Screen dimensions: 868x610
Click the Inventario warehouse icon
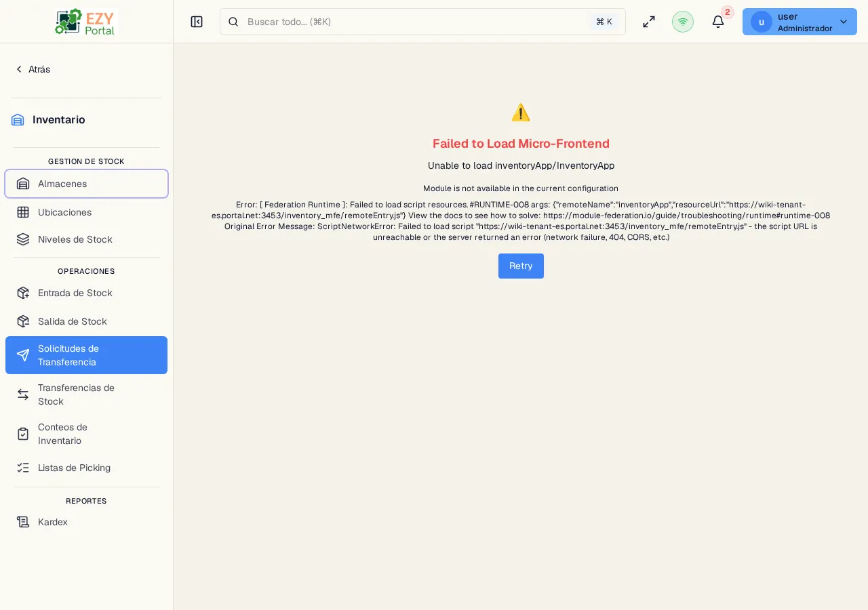coord(18,120)
